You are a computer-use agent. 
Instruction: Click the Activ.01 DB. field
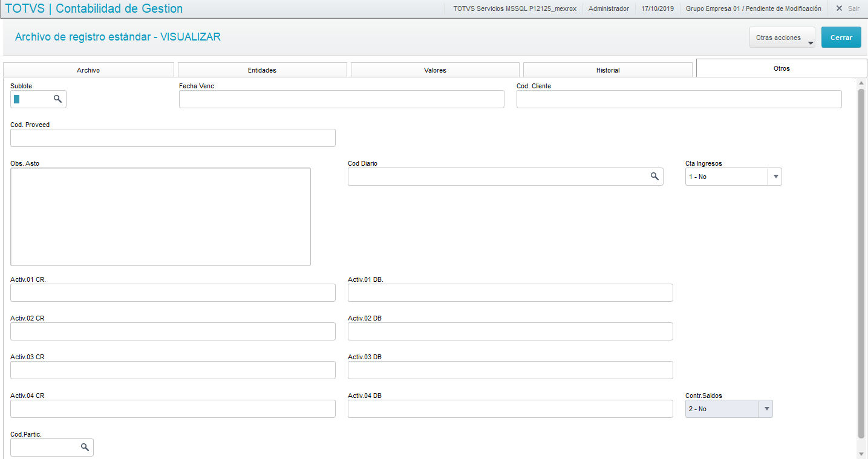[511, 293]
